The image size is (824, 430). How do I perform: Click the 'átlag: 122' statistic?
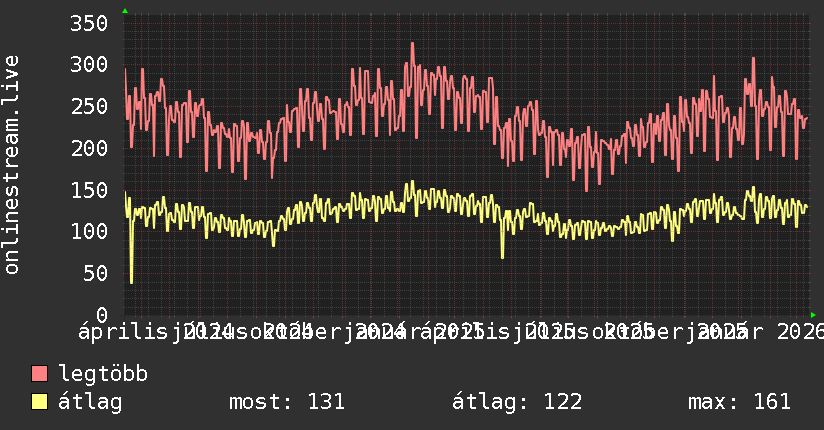click(517, 402)
